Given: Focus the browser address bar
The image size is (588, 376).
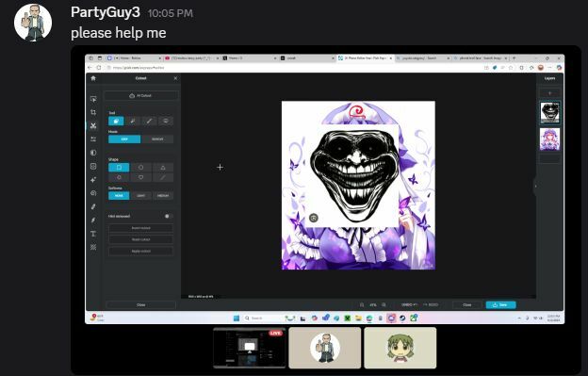Looking at the screenshot, I should [292, 68].
